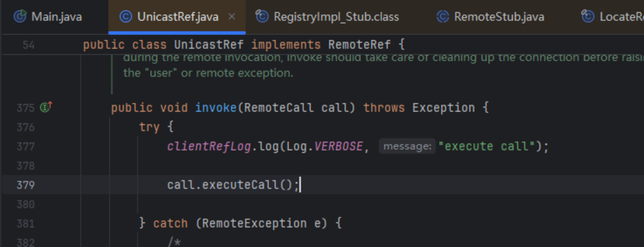Click the "execute call" string literal
644x247 pixels.
(x=489, y=147)
